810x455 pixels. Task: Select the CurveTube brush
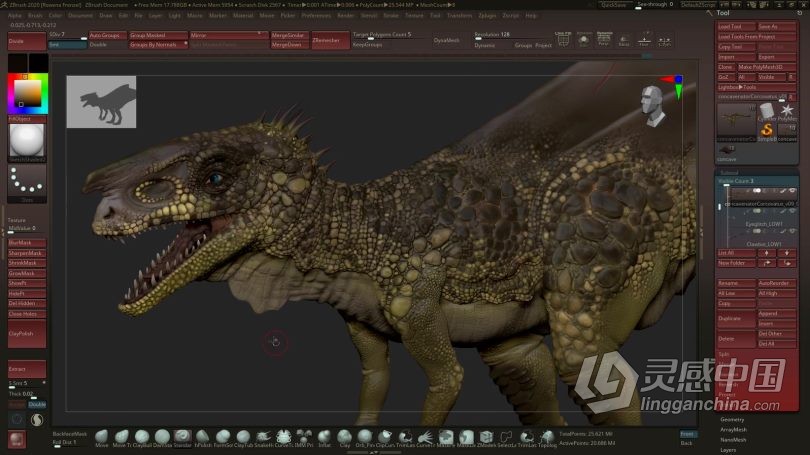tap(283, 438)
